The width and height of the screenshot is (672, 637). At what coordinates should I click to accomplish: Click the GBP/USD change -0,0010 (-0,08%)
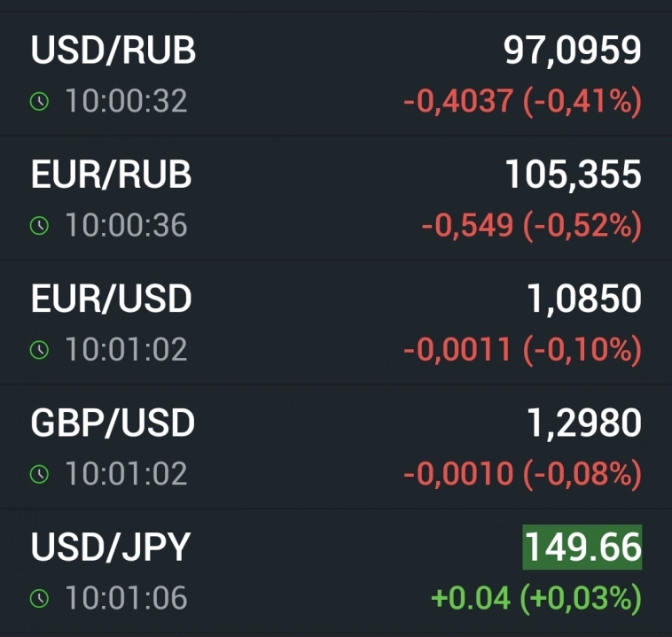[x=522, y=474]
